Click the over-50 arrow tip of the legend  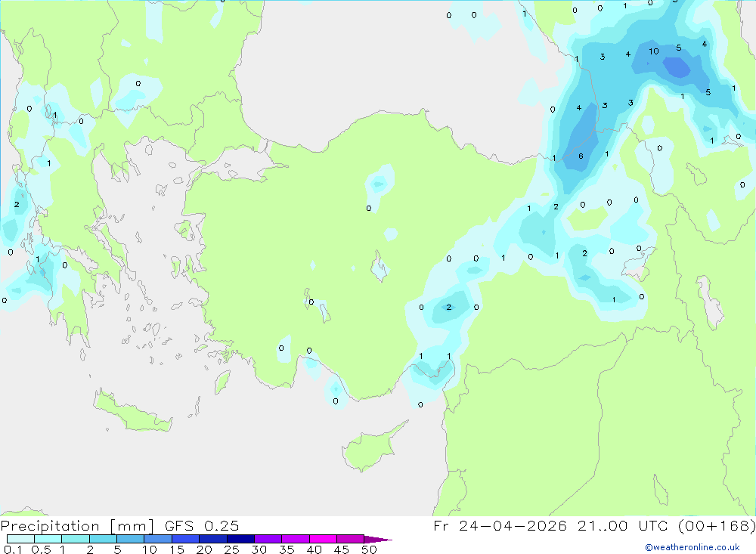point(378,540)
